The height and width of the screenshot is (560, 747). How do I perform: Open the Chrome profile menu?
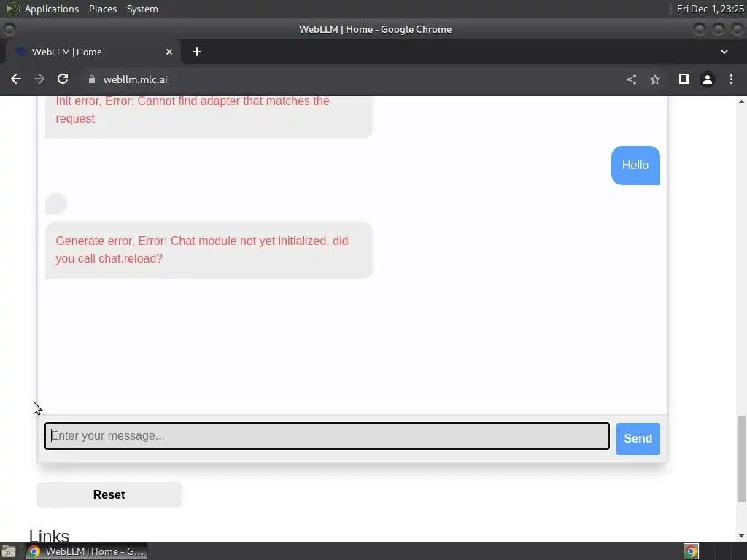(x=708, y=79)
